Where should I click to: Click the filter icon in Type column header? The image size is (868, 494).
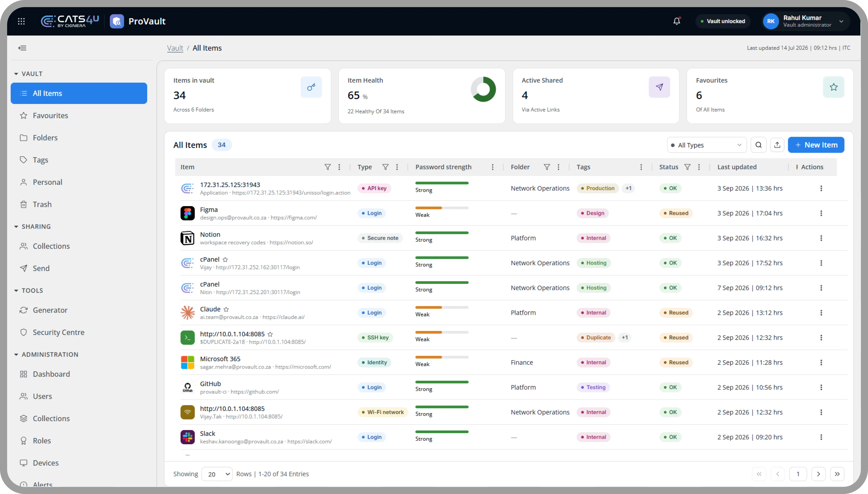click(x=385, y=167)
